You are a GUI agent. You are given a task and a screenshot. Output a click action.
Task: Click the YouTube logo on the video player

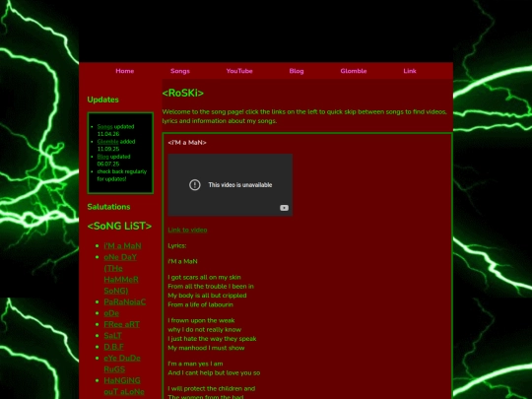click(284, 208)
